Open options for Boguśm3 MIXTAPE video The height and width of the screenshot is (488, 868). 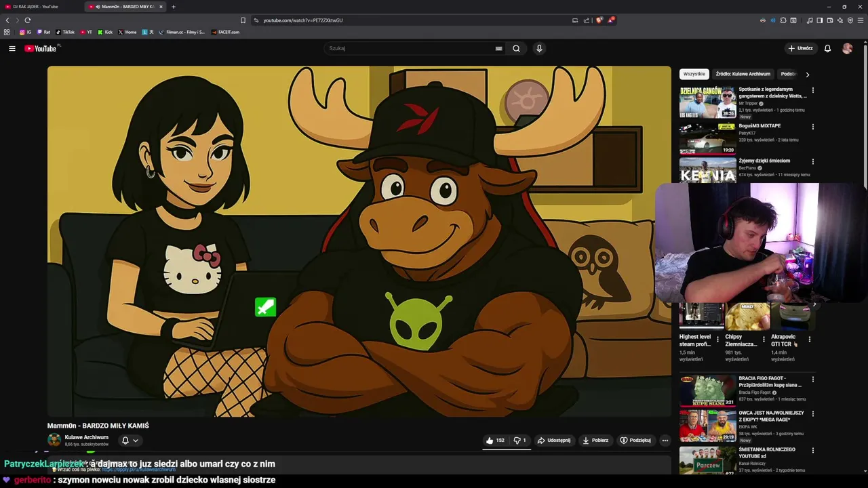coord(812,127)
